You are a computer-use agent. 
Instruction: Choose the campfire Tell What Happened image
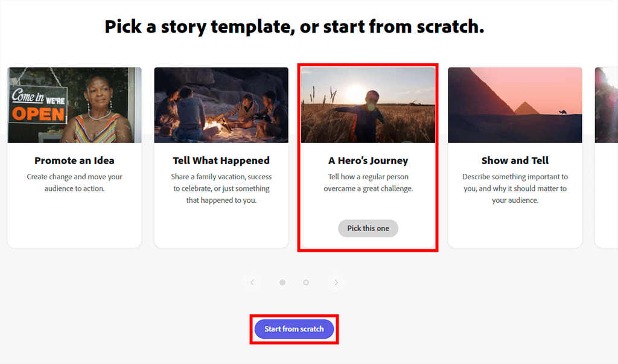point(221,105)
